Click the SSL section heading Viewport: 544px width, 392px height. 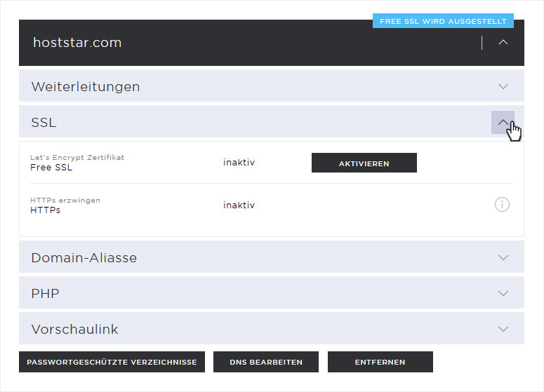click(x=44, y=122)
